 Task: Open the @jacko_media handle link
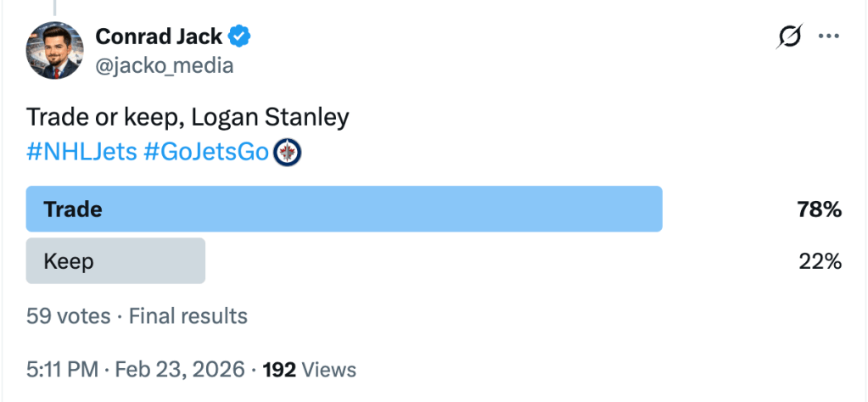tap(164, 64)
